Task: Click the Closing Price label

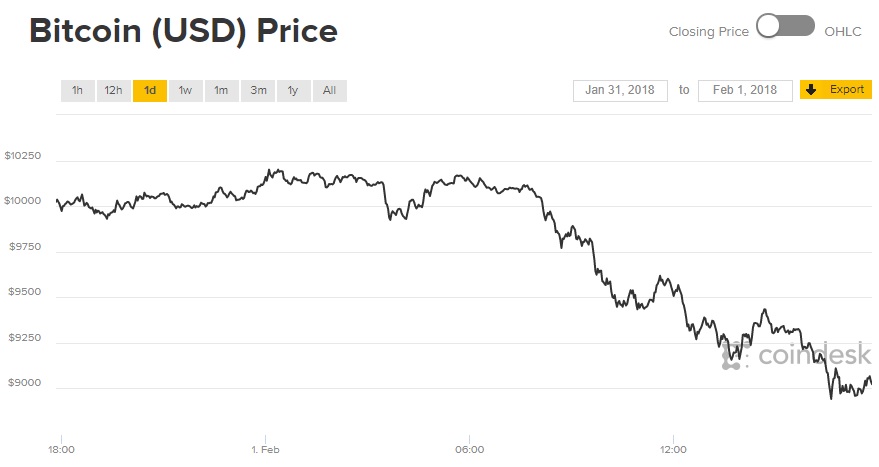Action: (708, 31)
